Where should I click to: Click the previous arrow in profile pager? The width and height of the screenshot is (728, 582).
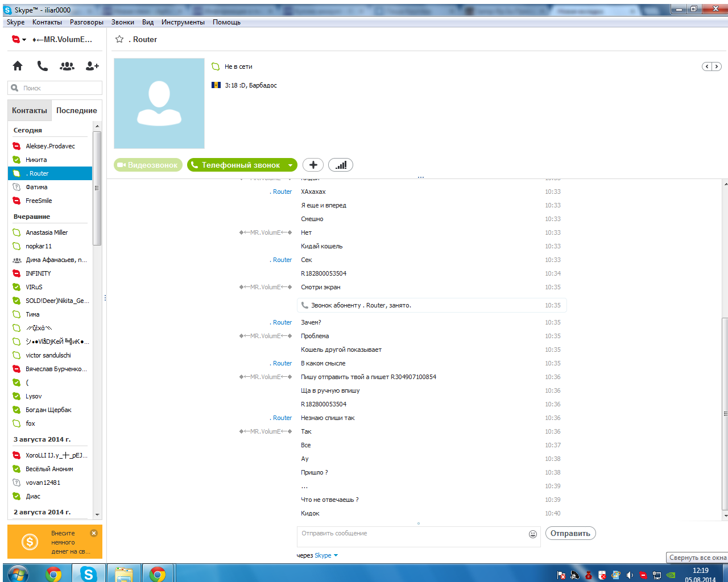pos(707,66)
